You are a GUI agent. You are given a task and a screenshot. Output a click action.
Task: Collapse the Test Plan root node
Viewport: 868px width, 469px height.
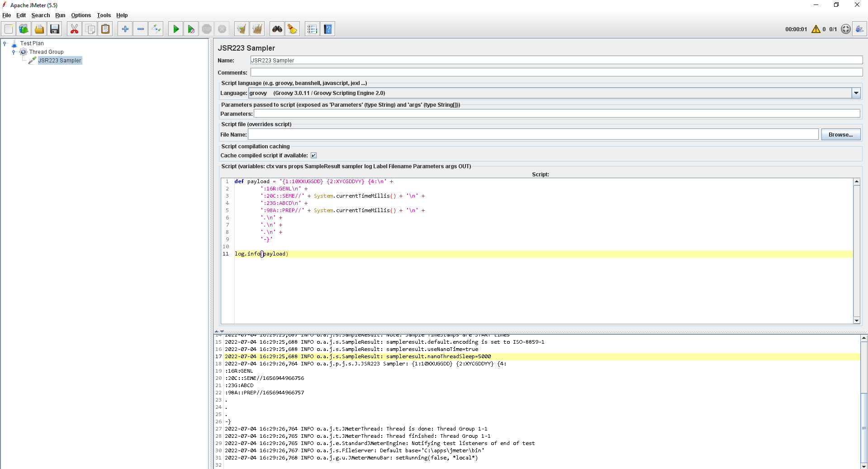[x=5, y=43]
